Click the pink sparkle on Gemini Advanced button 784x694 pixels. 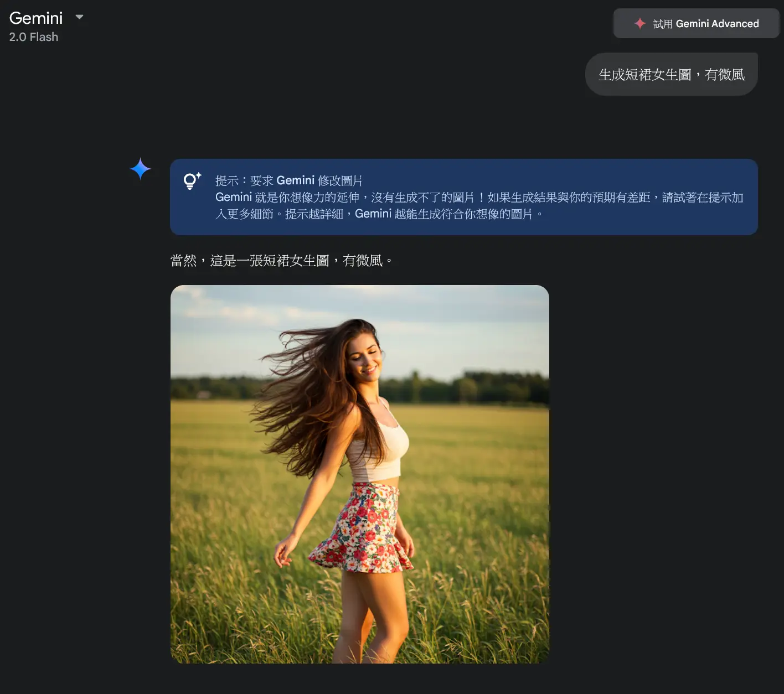click(640, 23)
